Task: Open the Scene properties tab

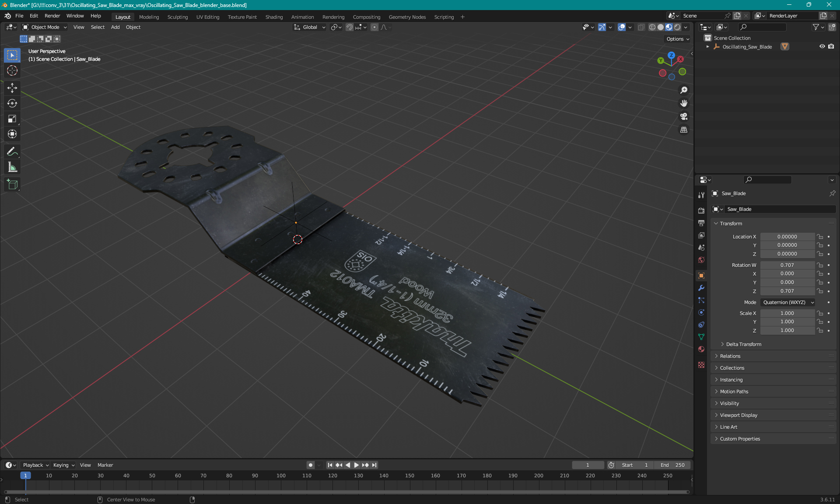Action: click(x=701, y=247)
